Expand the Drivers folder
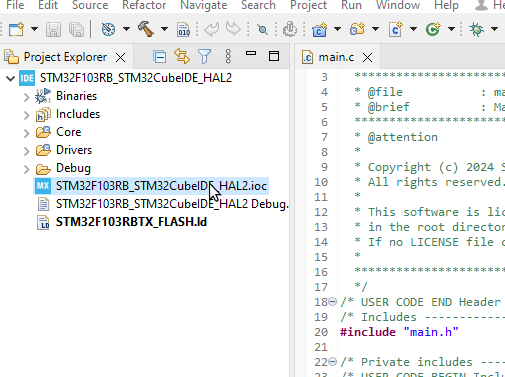This screenshot has width=505, height=377. coord(27,151)
